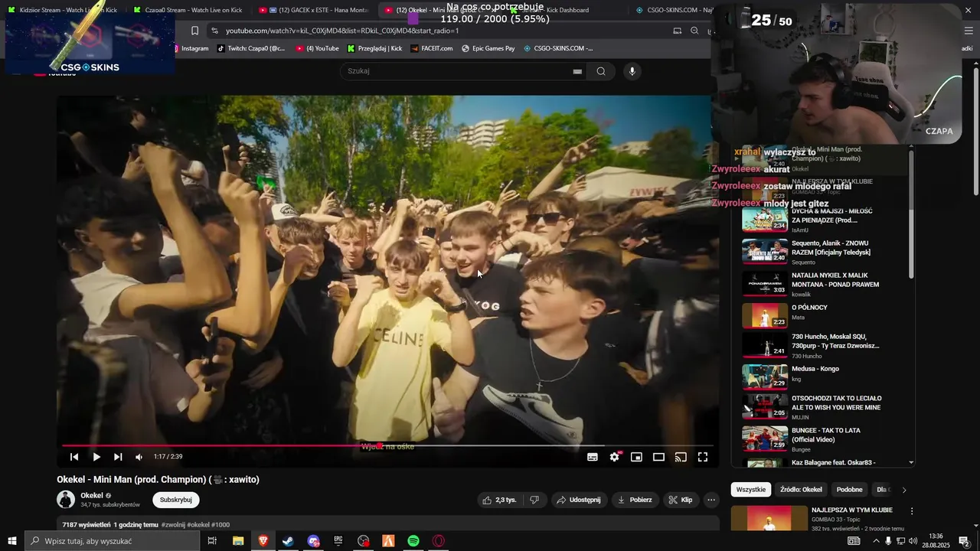
Task: Open options for NAJLEPSZA W TYM KLUBIE recommendation
Action: [912, 510]
